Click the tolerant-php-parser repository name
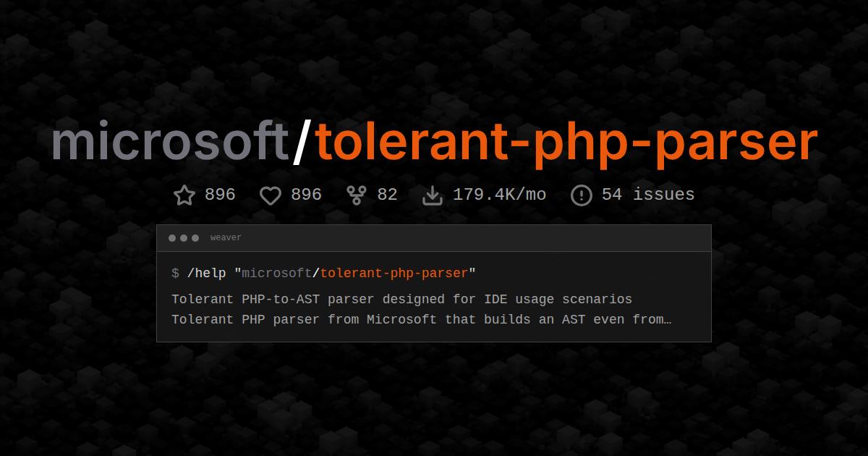The width and height of the screenshot is (868, 456). [x=564, y=142]
